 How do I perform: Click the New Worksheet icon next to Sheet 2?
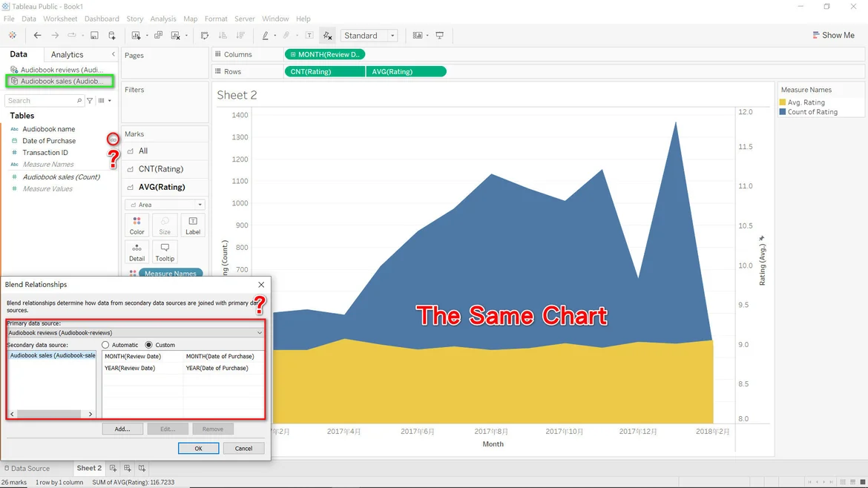coord(114,469)
